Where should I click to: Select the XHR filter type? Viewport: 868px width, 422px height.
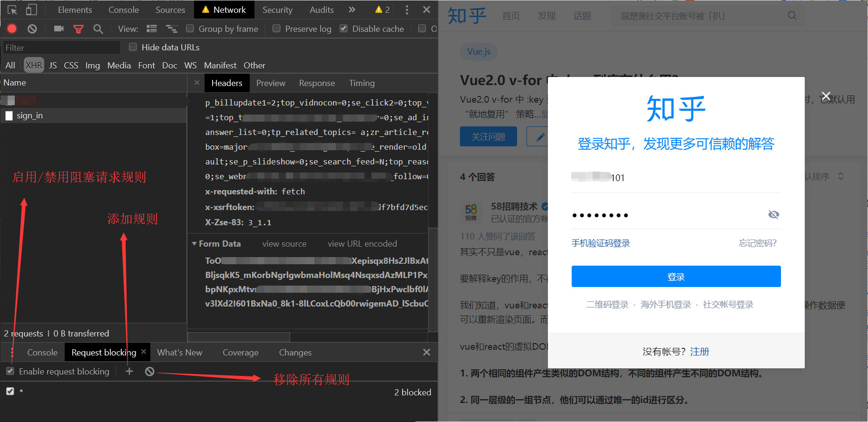click(34, 65)
